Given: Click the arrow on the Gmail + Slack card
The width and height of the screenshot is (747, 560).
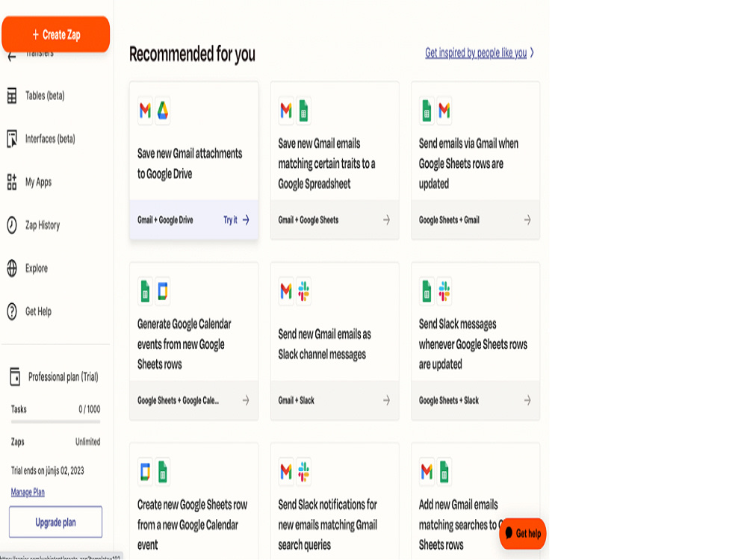Looking at the screenshot, I should point(386,400).
